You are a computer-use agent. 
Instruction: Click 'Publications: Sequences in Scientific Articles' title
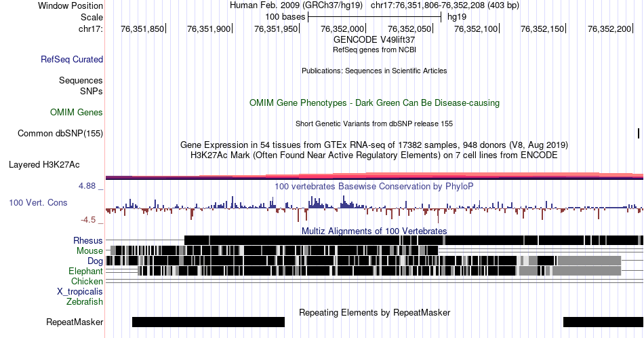374,71
